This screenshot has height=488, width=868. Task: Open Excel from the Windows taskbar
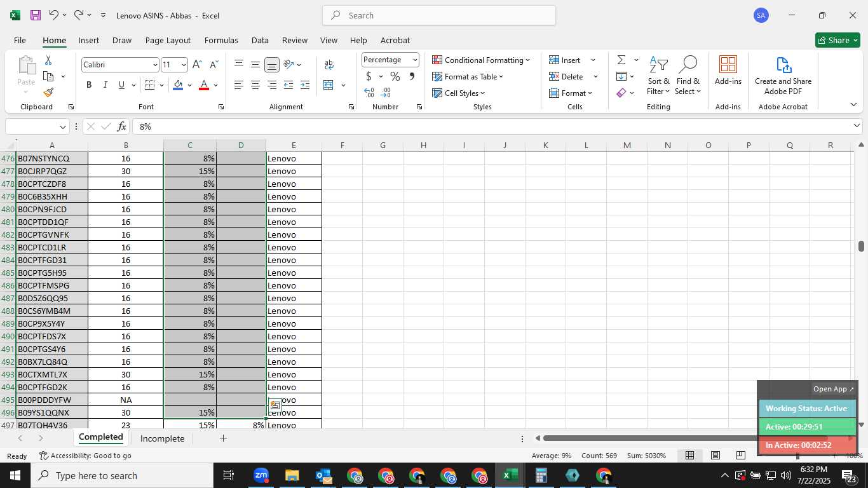510,475
